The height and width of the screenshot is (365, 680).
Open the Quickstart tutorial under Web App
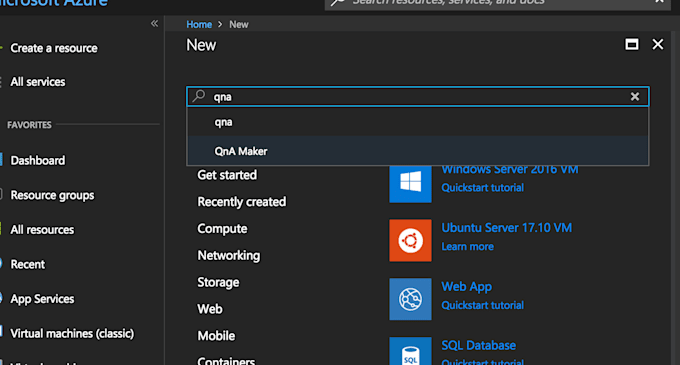482,306
